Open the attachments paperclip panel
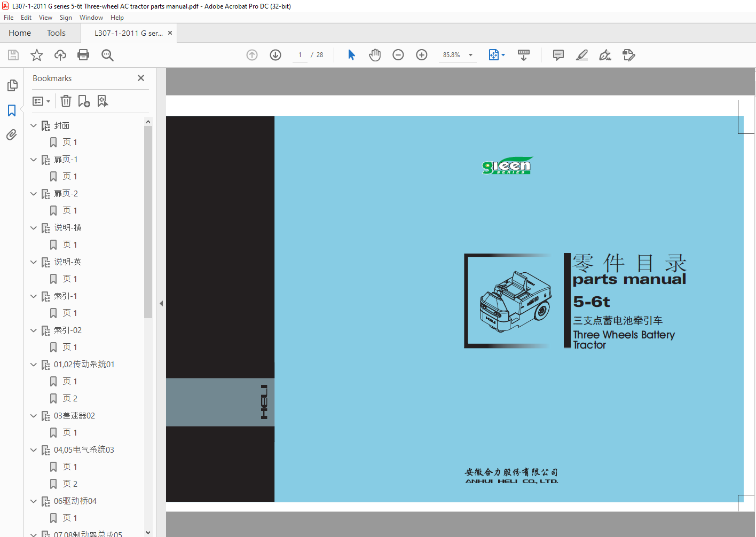This screenshot has height=537, width=756. point(12,135)
